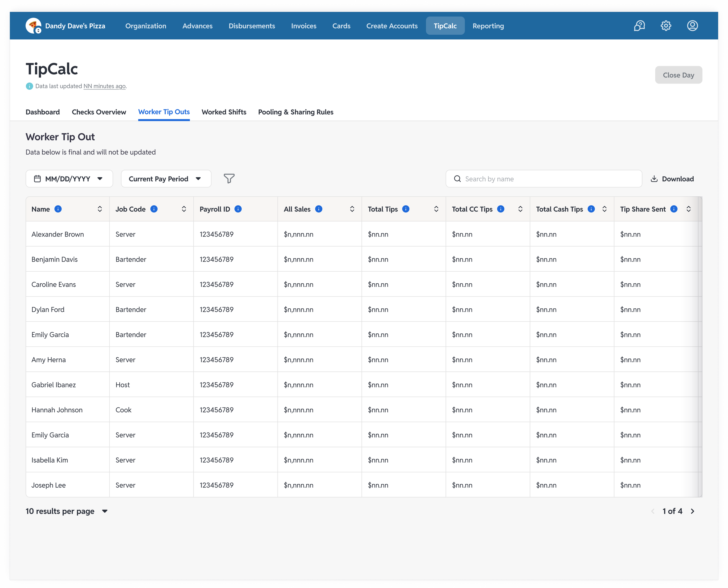This screenshot has height=588, width=728.
Task: Open the settings gear icon
Action: [x=666, y=26]
